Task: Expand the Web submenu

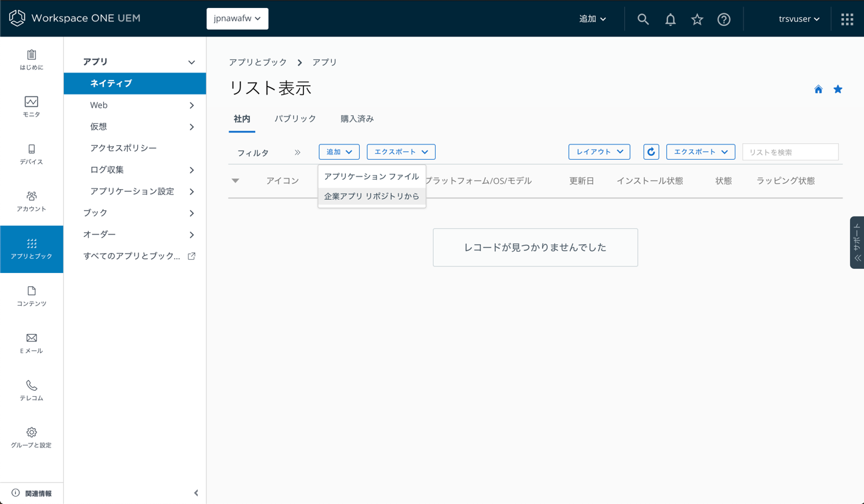Action: tap(192, 105)
